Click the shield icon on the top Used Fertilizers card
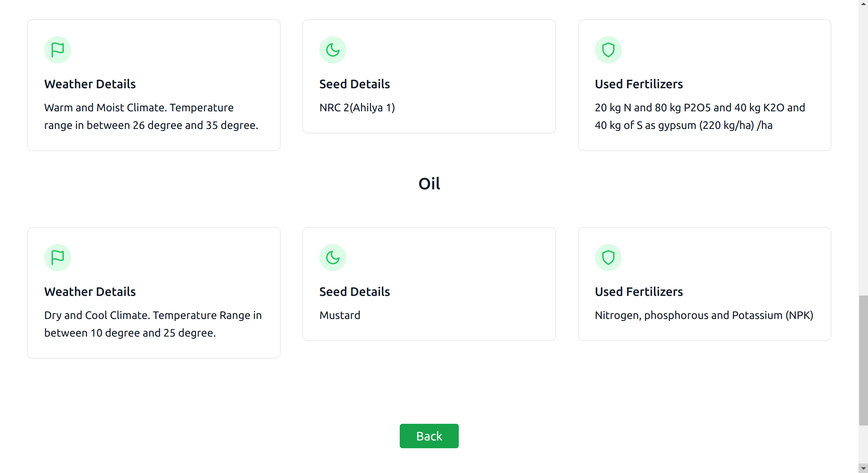This screenshot has height=473, width=868. 608,50
